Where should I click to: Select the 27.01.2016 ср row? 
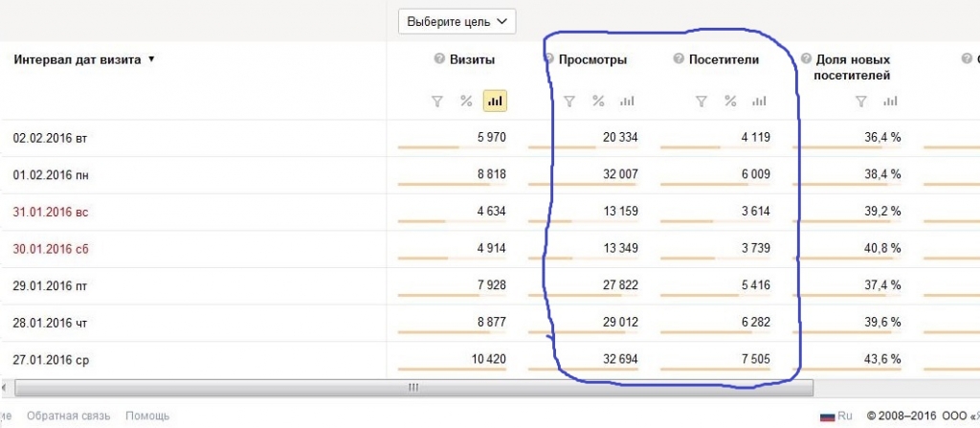click(x=490, y=360)
